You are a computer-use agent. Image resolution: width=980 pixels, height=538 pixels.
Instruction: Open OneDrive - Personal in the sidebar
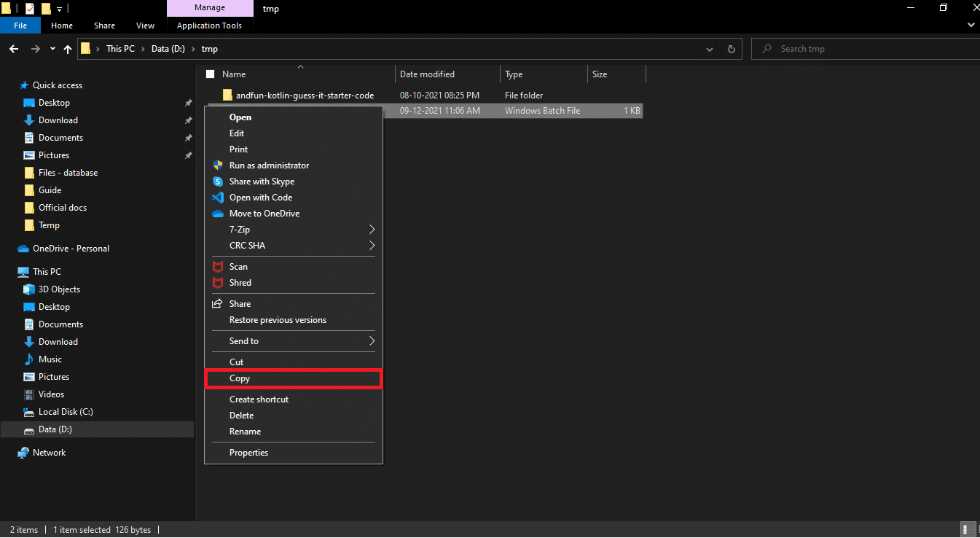[x=71, y=249]
